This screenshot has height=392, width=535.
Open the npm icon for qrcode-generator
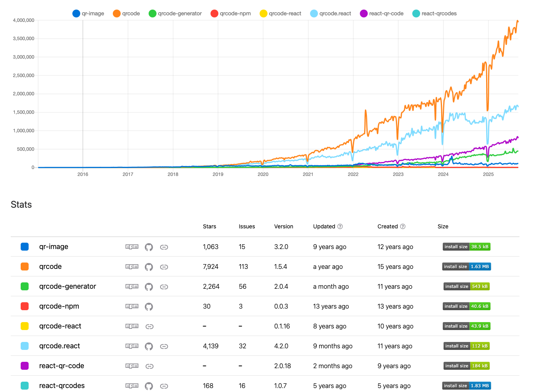tap(132, 286)
